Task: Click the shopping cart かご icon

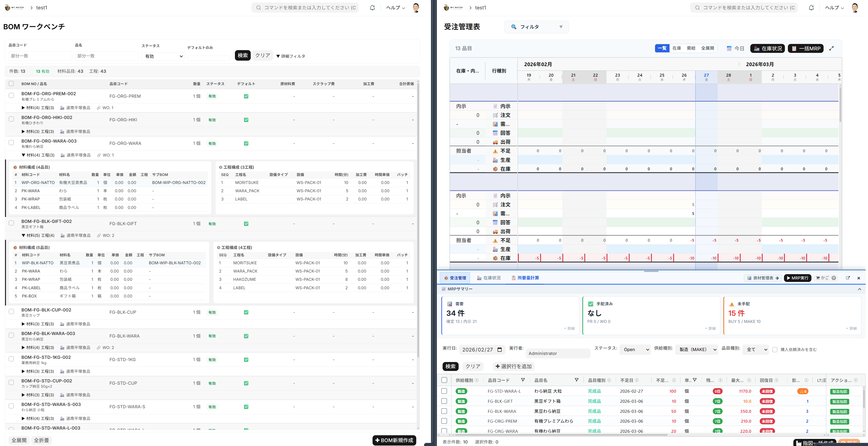Action: click(x=818, y=278)
